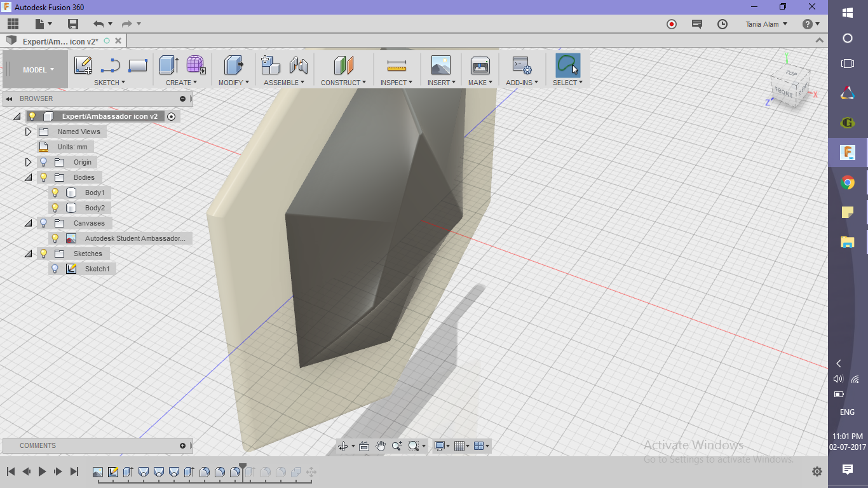Open the Windows Action Center
The width and height of the screenshot is (868, 488).
pyautogui.click(x=847, y=470)
